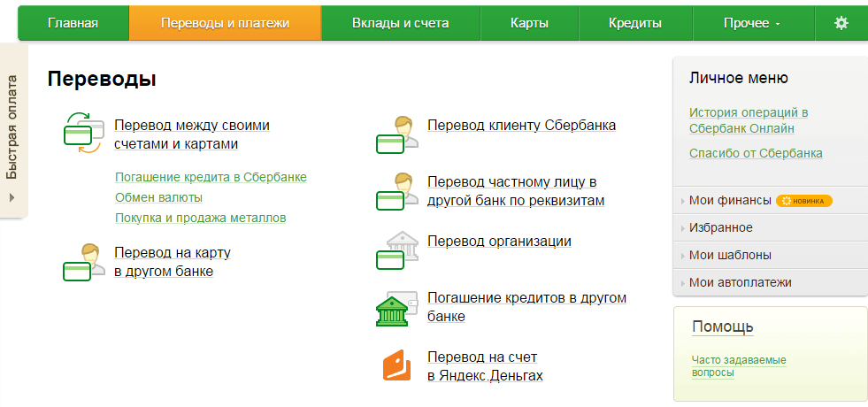This screenshot has width=868, height=407.
Task: Click Погашение кредитов в другом банке link
Action: [527, 307]
